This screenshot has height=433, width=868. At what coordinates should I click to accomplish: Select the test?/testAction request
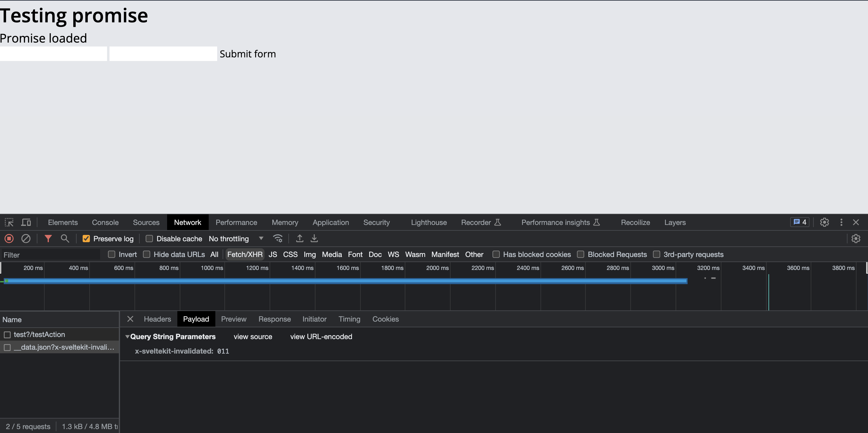[40, 334]
